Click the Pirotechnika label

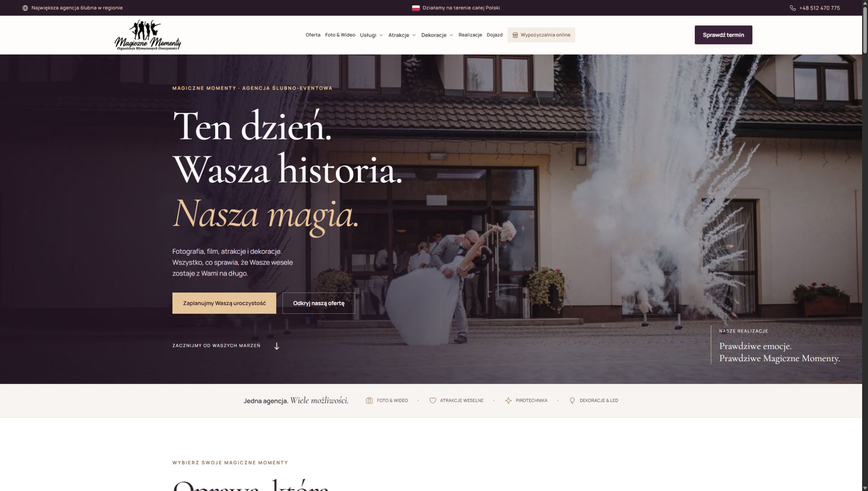click(x=531, y=401)
